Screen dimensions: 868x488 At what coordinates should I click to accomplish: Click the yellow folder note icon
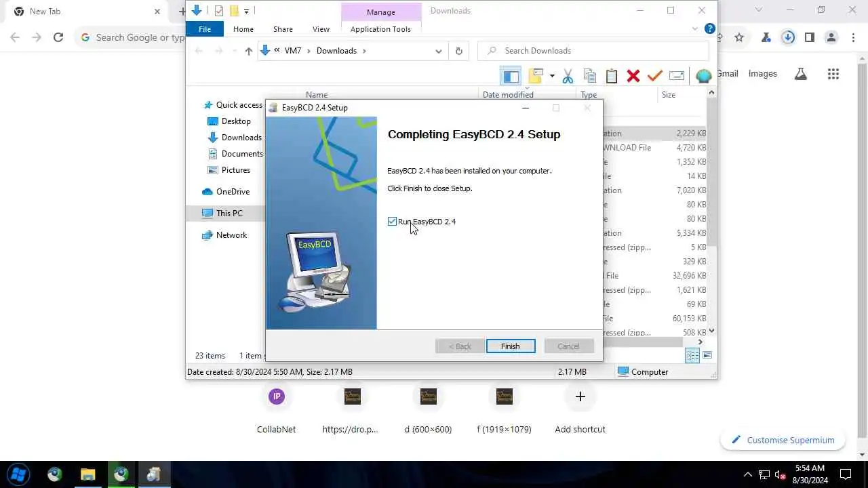pos(536,76)
